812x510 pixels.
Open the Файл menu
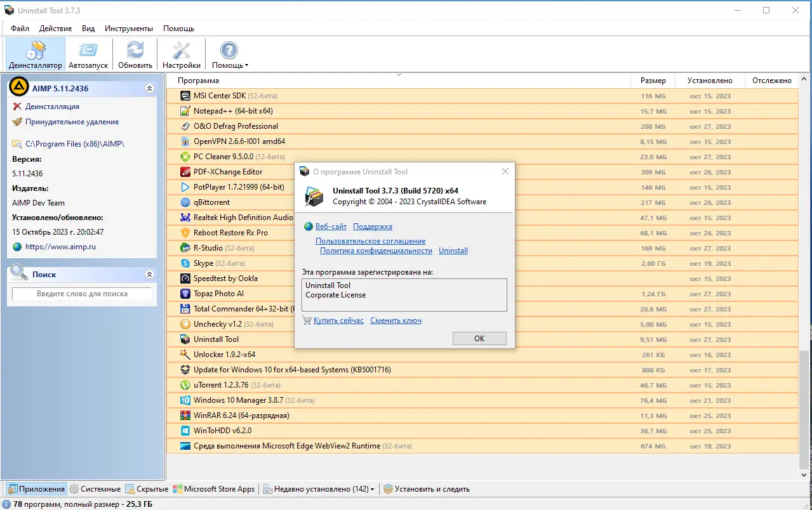point(20,29)
